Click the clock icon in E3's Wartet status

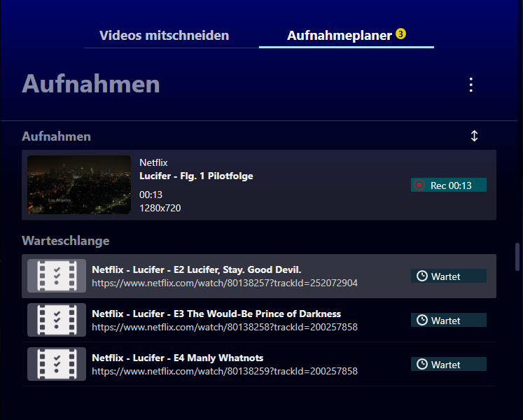click(x=422, y=320)
